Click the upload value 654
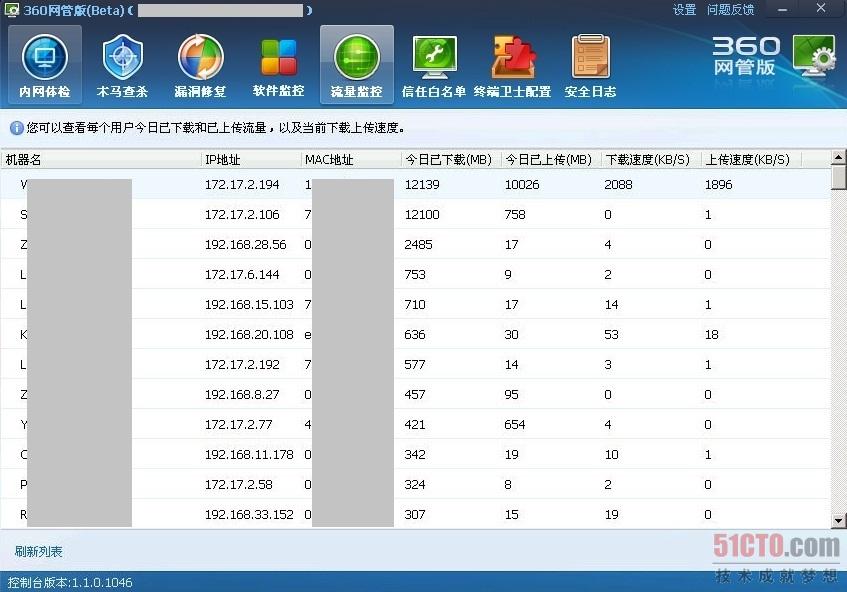This screenshot has height=592, width=847. [x=515, y=425]
